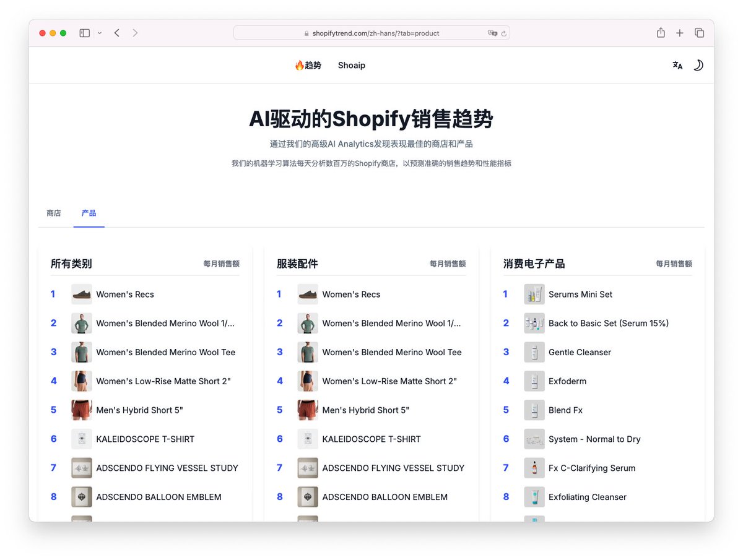Click Blend Fx product thumbnail
Screen dimensions: 743x560
click(x=534, y=410)
